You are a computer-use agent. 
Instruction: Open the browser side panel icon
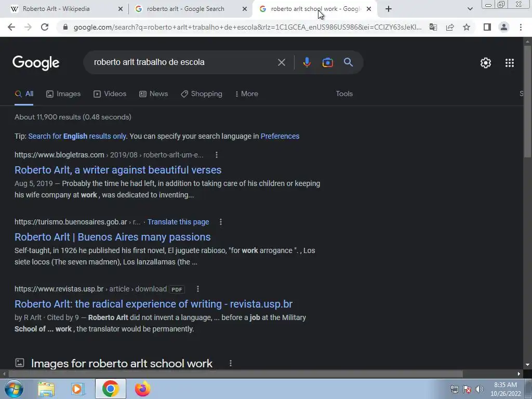click(x=487, y=27)
